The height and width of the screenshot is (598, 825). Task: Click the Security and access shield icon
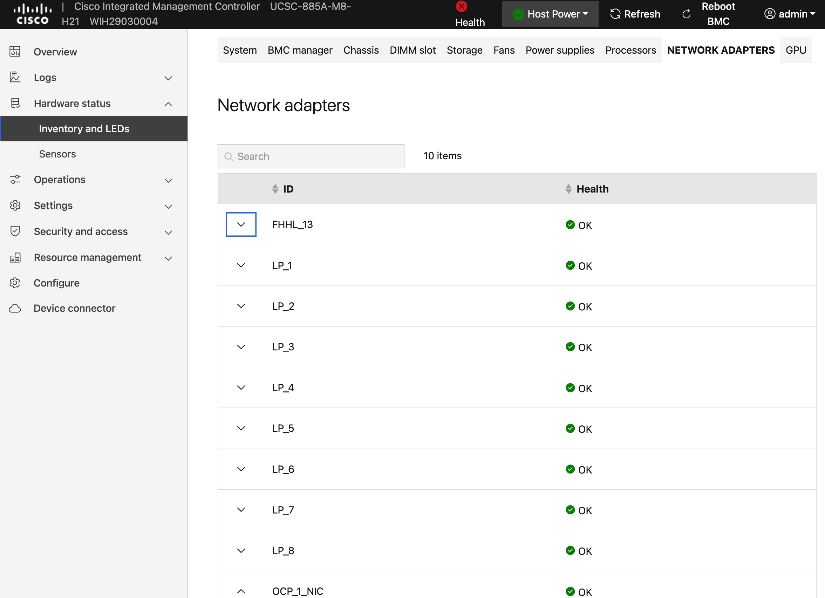(x=15, y=232)
